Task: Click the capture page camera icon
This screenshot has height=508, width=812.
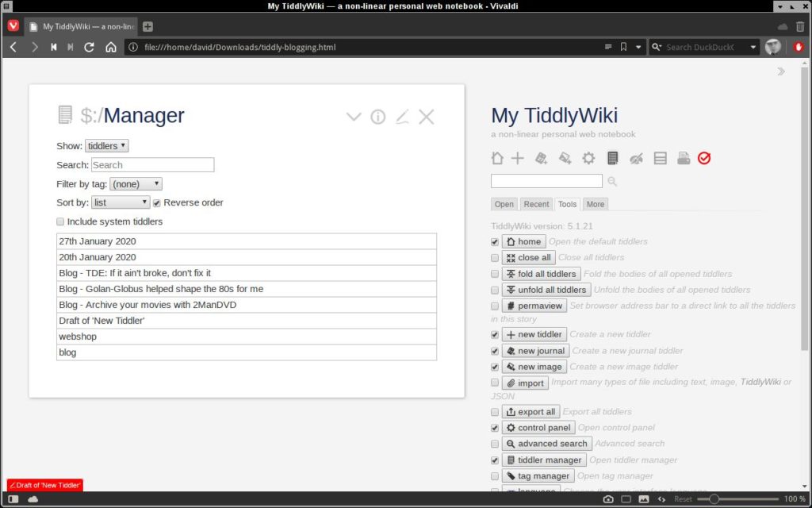Action: pyautogui.click(x=608, y=498)
